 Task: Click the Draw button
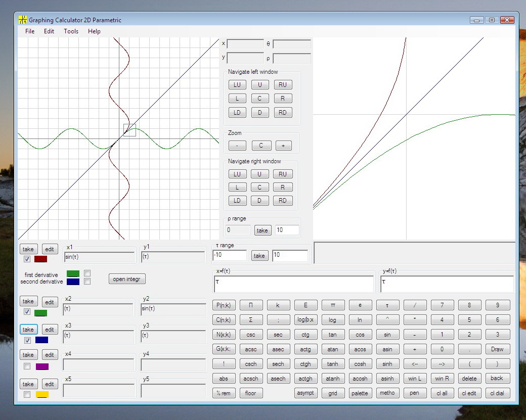[498, 349]
